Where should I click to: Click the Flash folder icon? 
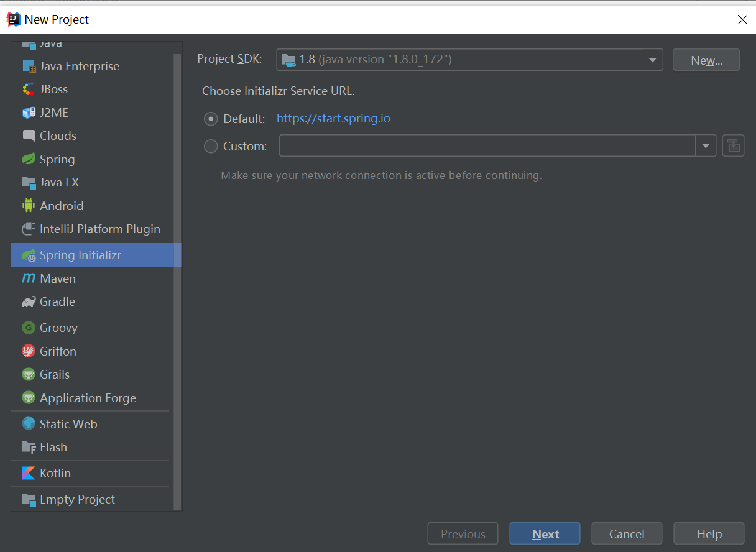[x=29, y=447]
